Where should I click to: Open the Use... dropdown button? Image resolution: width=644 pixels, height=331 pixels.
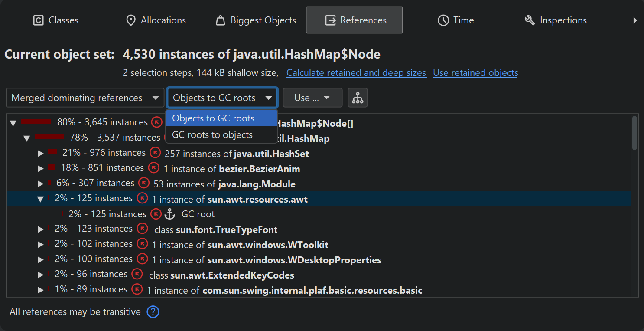pos(312,98)
